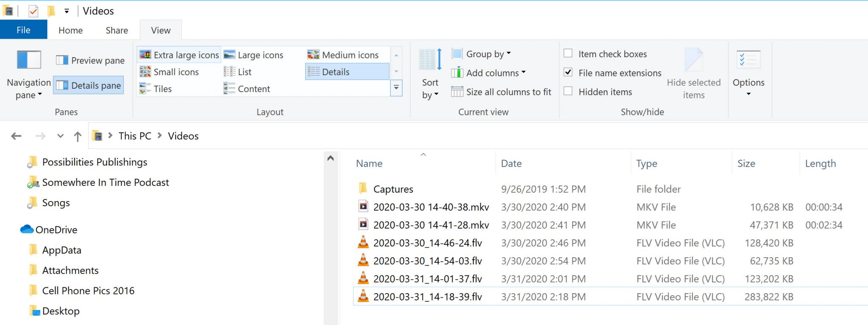
Task: Sort files by Size column header
Action: 746,163
